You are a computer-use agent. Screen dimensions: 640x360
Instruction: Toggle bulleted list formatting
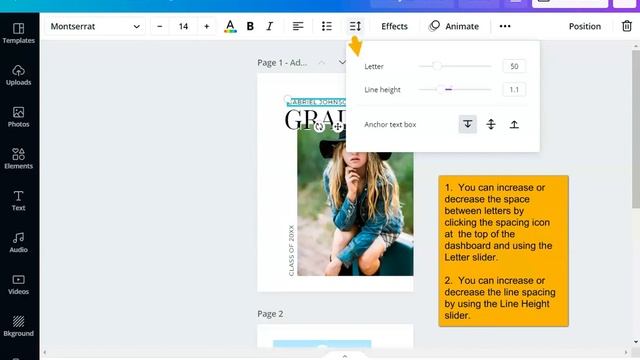pos(327,27)
